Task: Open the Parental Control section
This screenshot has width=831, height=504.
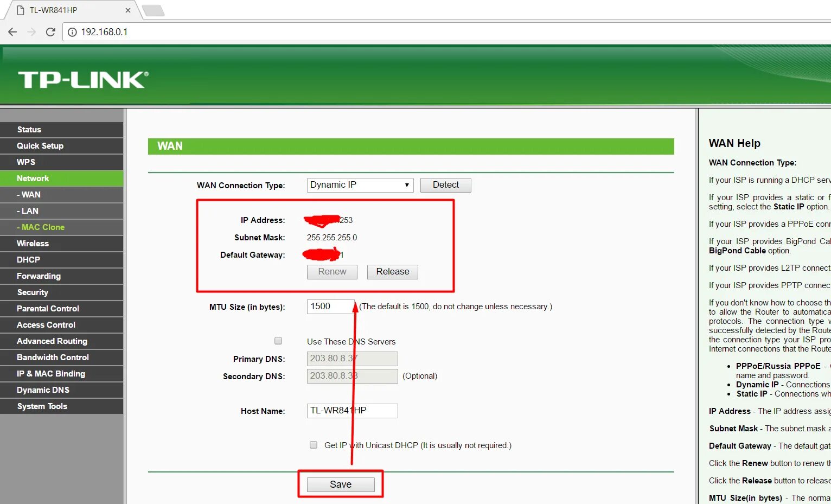Action: coord(48,308)
